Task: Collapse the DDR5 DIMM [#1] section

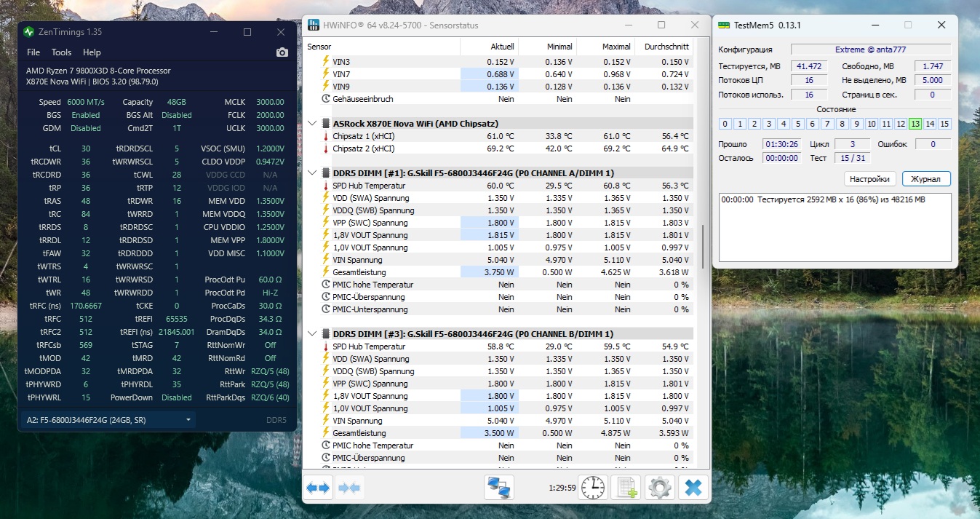Action: tap(312, 173)
